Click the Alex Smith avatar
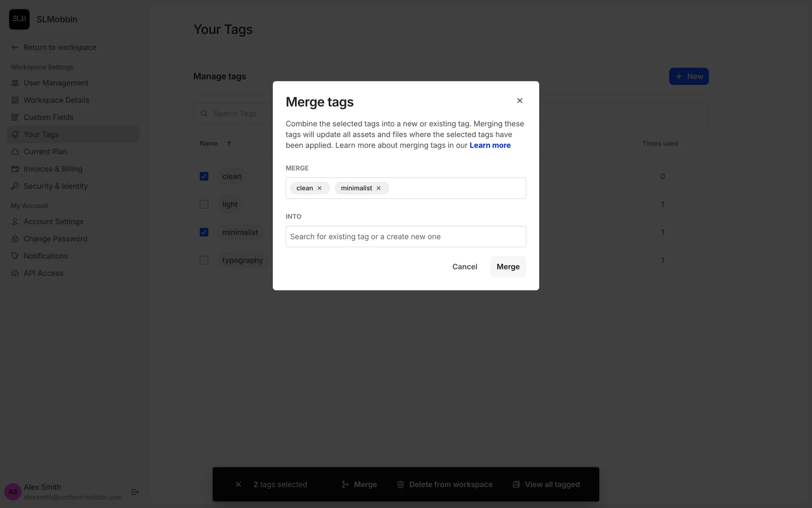Image resolution: width=812 pixels, height=508 pixels. (x=13, y=492)
